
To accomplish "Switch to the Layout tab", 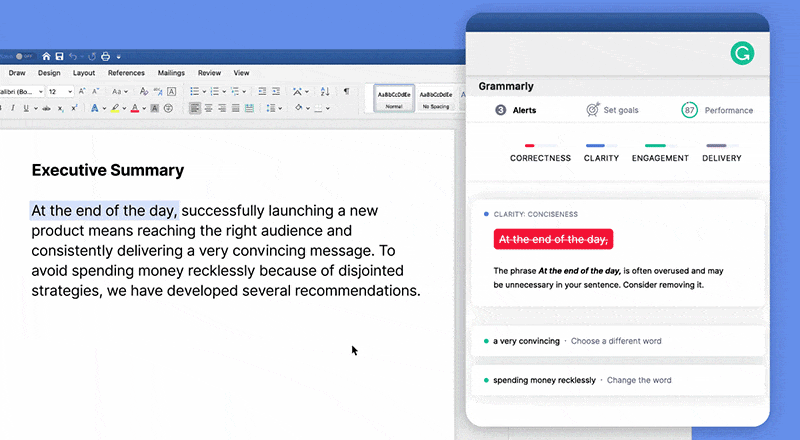I will point(84,73).
